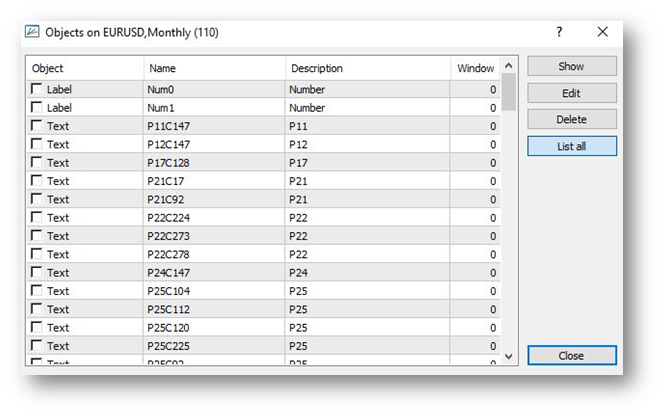This screenshot has width=665, height=417.
Task: Sort by the Object column header
Action: click(x=85, y=68)
